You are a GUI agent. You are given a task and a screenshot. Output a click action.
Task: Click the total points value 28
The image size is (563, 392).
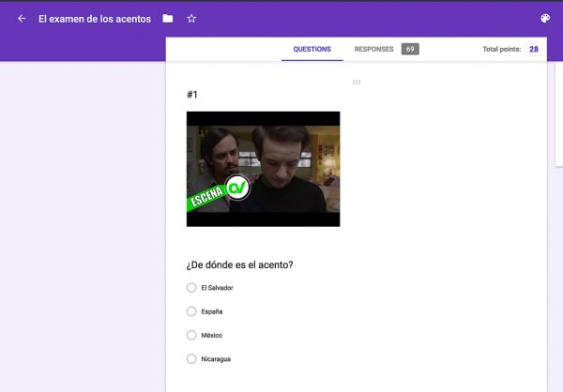(x=533, y=50)
